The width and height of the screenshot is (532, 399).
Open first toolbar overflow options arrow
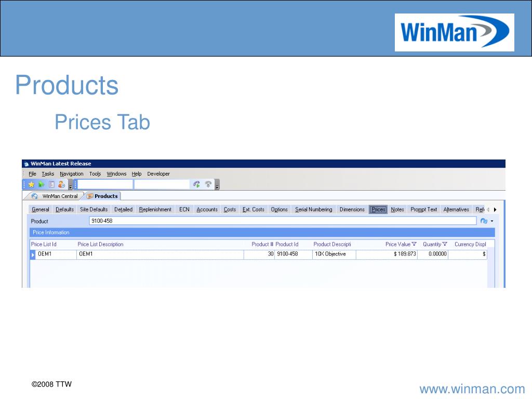point(71,186)
